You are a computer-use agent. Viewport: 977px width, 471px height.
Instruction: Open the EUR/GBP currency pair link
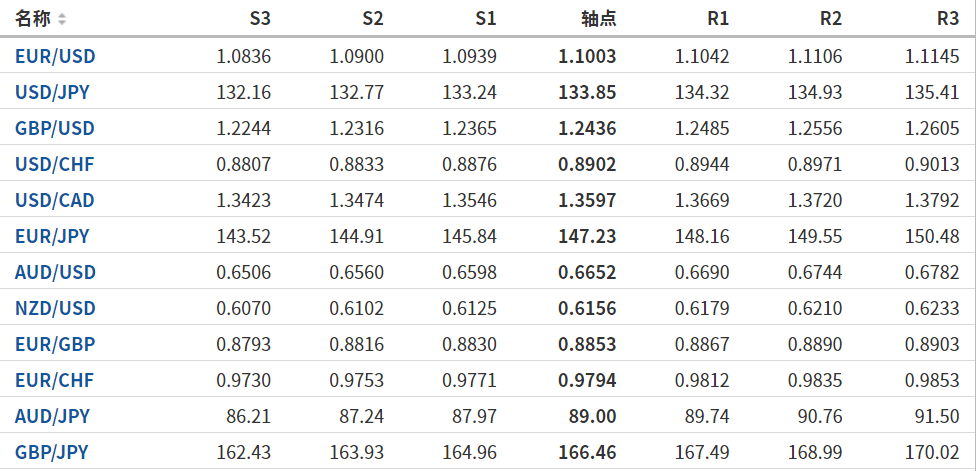click(55, 344)
